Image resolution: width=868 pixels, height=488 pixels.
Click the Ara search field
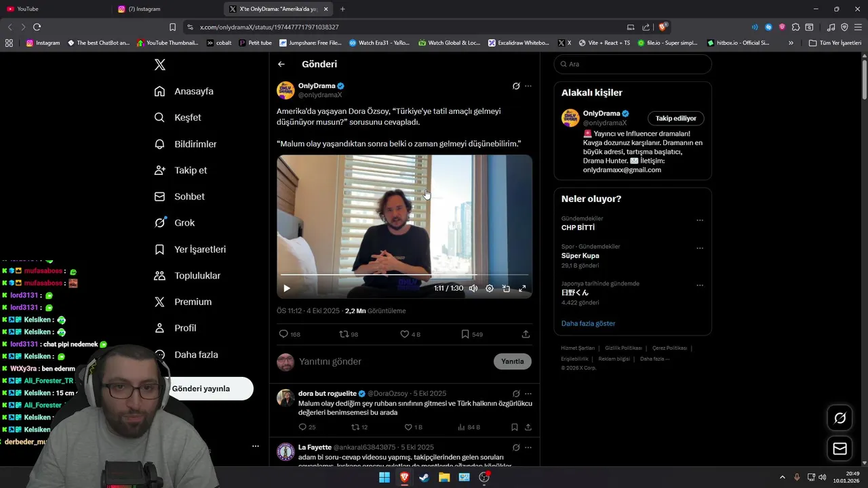click(x=633, y=64)
